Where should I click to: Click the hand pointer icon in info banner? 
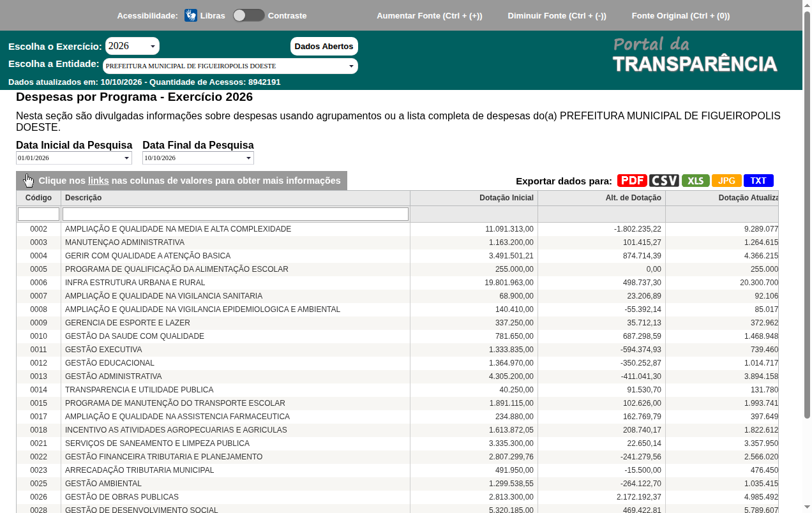(28, 181)
